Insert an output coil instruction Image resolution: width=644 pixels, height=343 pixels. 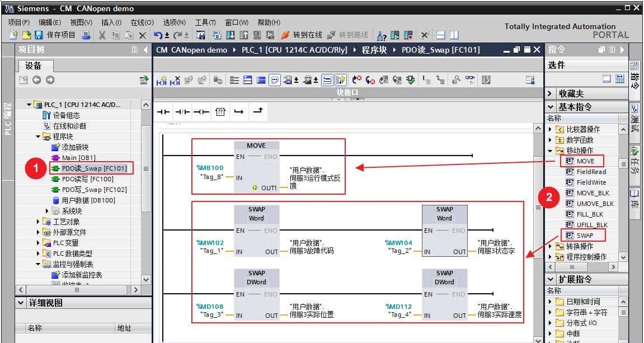[x=201, y=112]
